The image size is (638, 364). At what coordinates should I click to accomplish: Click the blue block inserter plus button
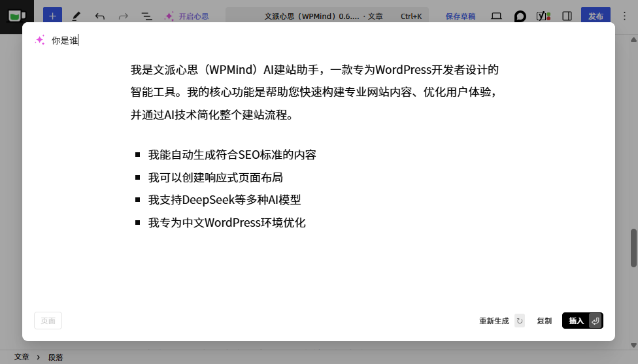pyautogui.click(x=52, y=16)
